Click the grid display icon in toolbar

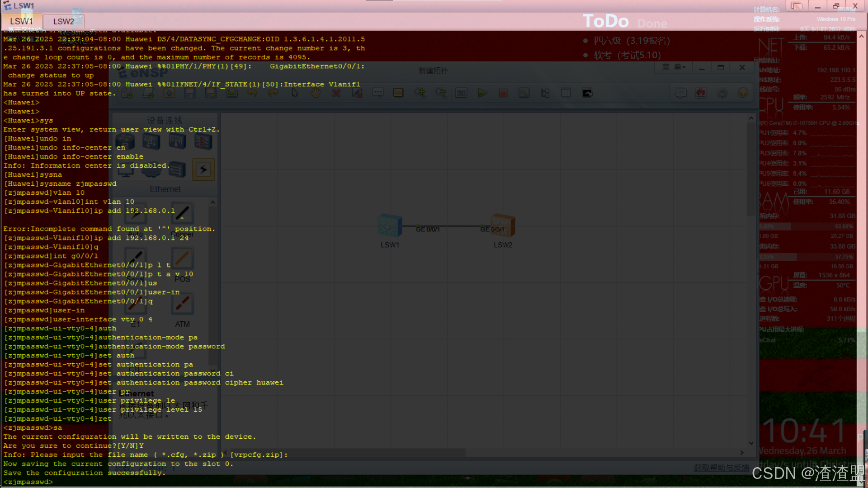(x=566, y=93)
